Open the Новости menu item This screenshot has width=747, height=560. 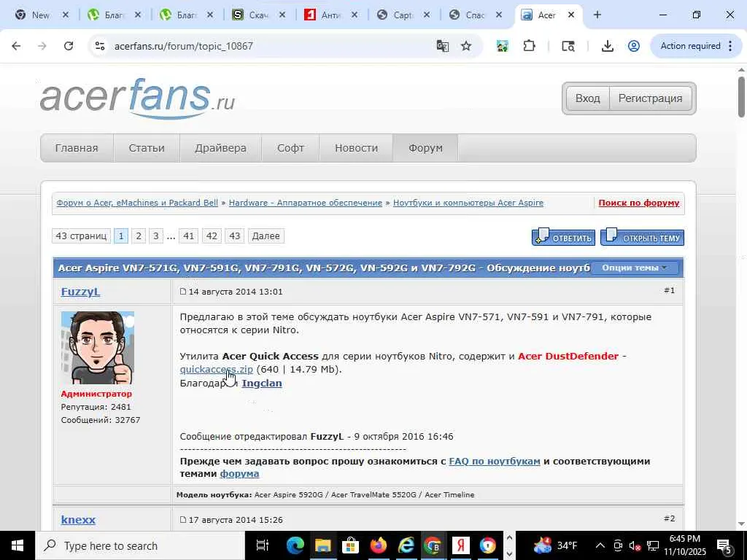356,148
